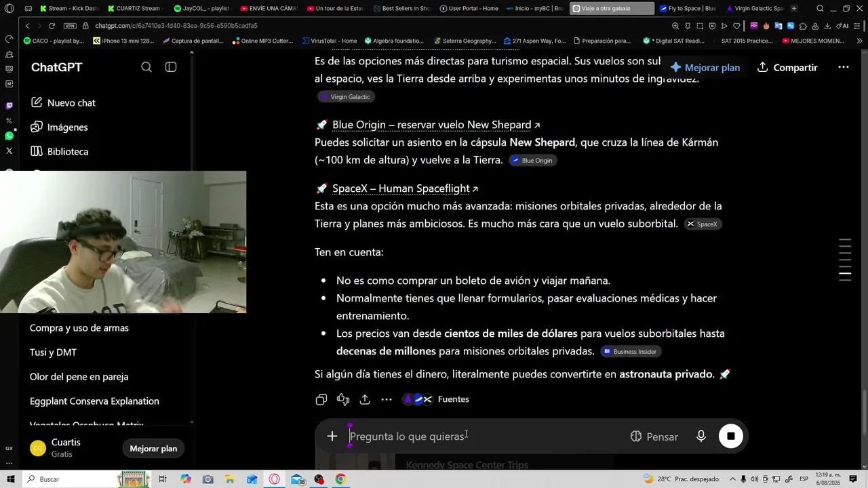
Task: Click the plus attach button in composer
Action: (332, 436)
